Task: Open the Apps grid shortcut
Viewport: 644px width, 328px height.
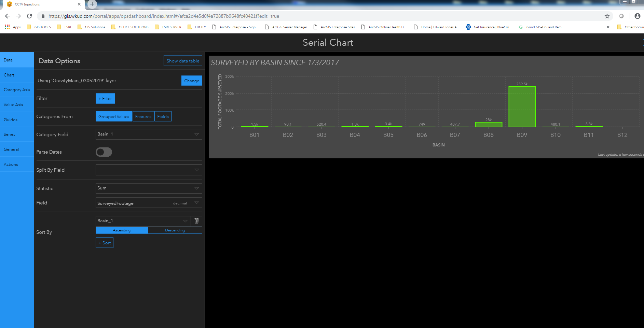Action: click(13, 27)
